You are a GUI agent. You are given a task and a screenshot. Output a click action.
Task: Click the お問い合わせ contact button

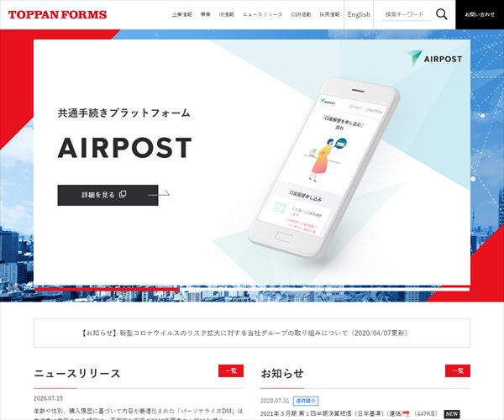point(480,14)
